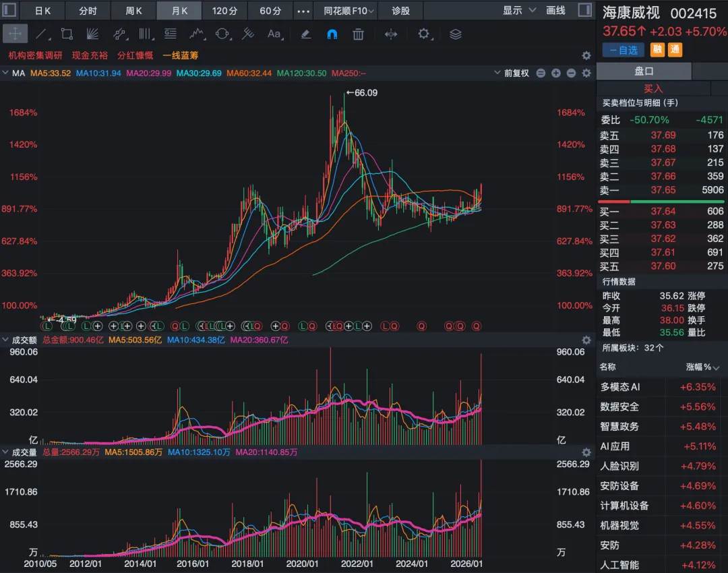Select the circle arc drawing tool
This screenshot has width=728, height=573.
pos(222,34)
